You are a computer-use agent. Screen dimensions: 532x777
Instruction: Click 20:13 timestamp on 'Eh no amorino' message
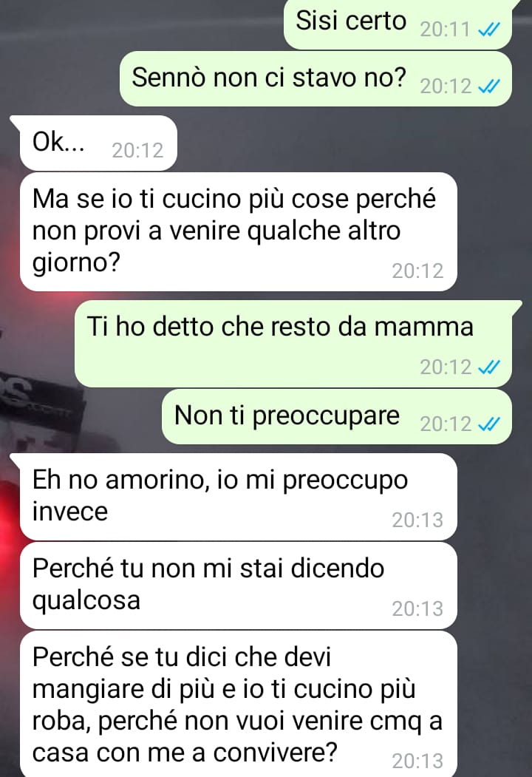point(417,520)
